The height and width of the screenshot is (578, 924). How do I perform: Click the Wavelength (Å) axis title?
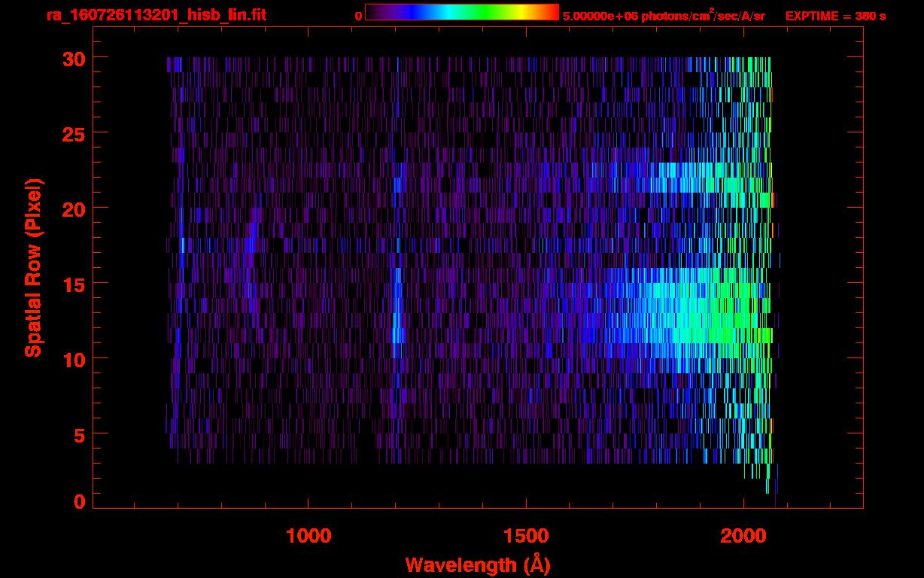coord(478,564)
